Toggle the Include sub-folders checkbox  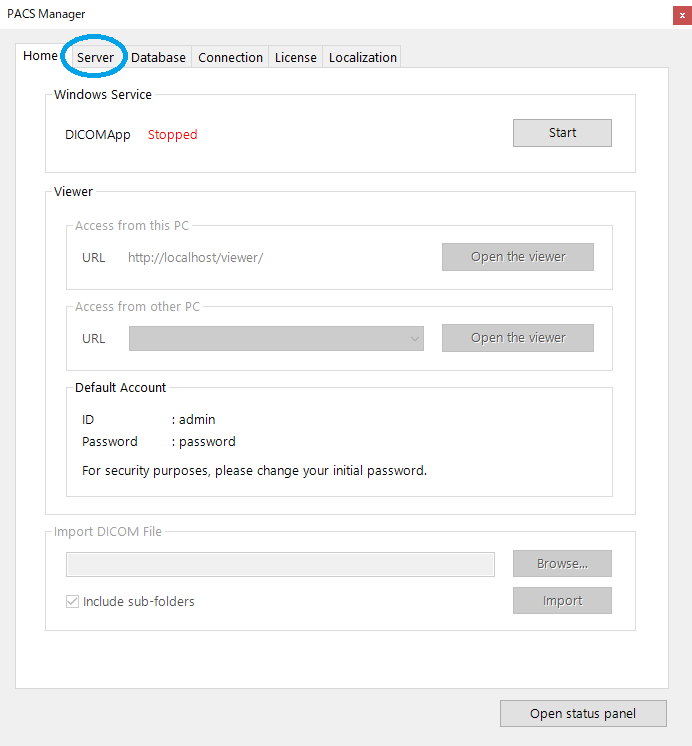click(x=72, y=601)
